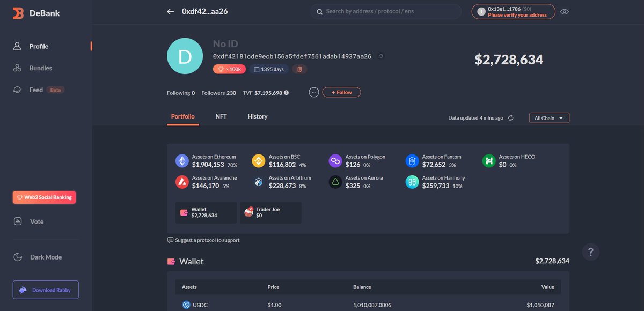Click the Follow button
The image size is (644, 311).
tap(341, 92)
